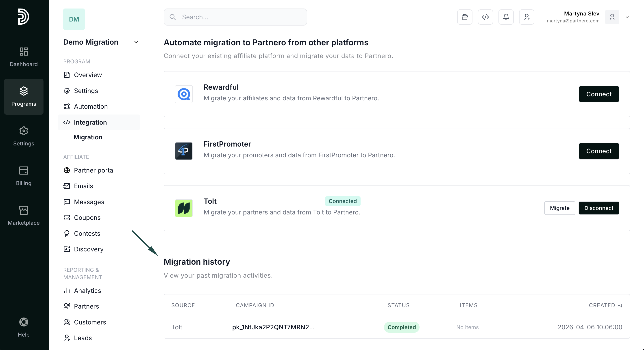Click the add user icon in header
Screen dimensions: 644x350
[527, 17]
